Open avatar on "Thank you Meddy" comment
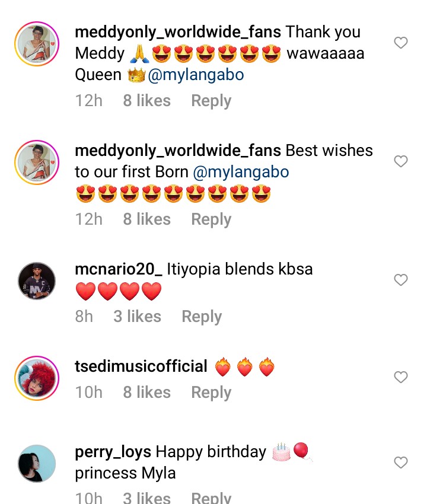This screenshot has height=504, width=427. point(37,44)
